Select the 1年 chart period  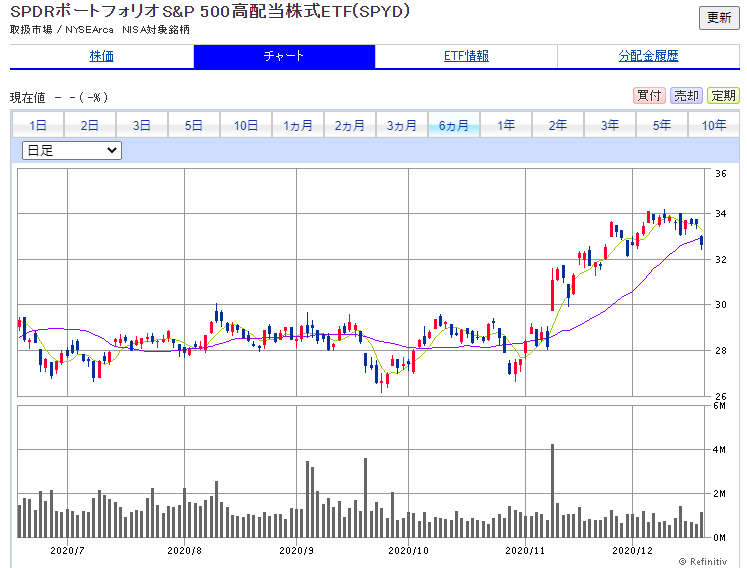coord(506,125)
